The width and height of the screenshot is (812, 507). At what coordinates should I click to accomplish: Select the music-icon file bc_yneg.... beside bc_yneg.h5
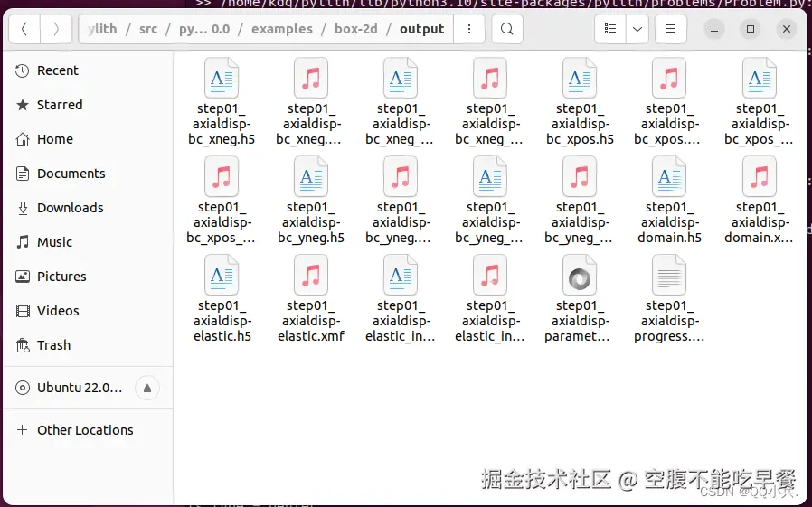pos(401,201)
